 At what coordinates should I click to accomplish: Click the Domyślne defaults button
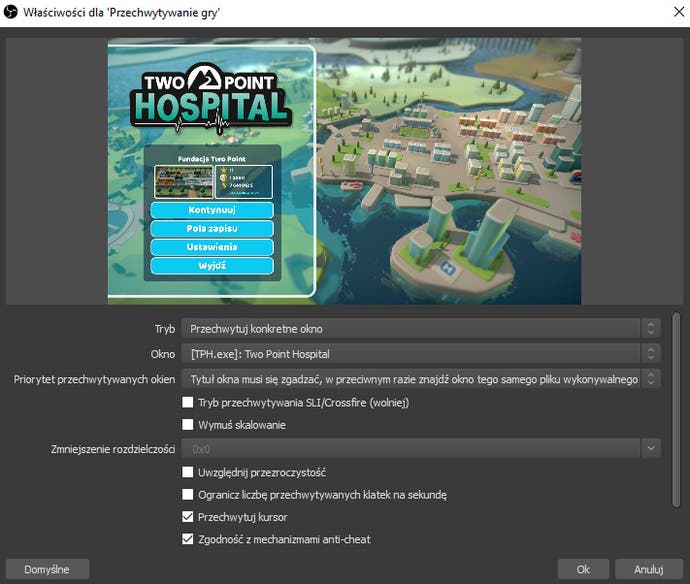click(x=47, y=569)
